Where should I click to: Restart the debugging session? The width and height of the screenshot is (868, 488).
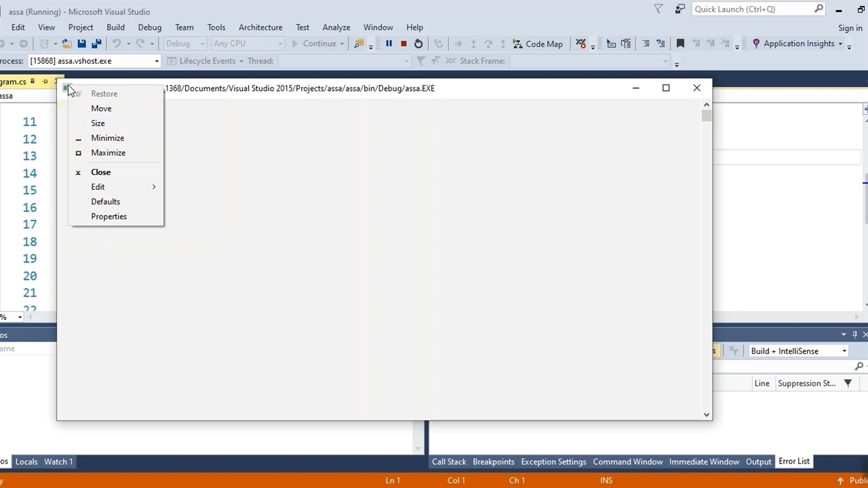418,43
